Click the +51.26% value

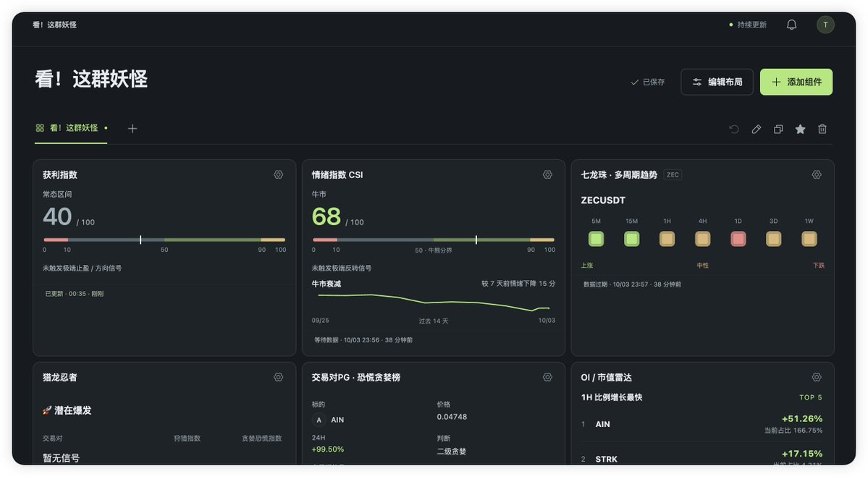(801, 419)
